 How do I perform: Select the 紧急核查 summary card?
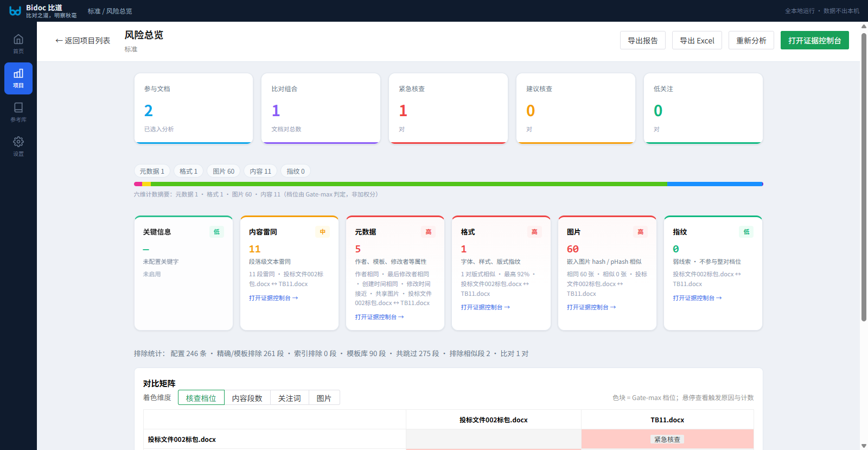click(449, 109)
